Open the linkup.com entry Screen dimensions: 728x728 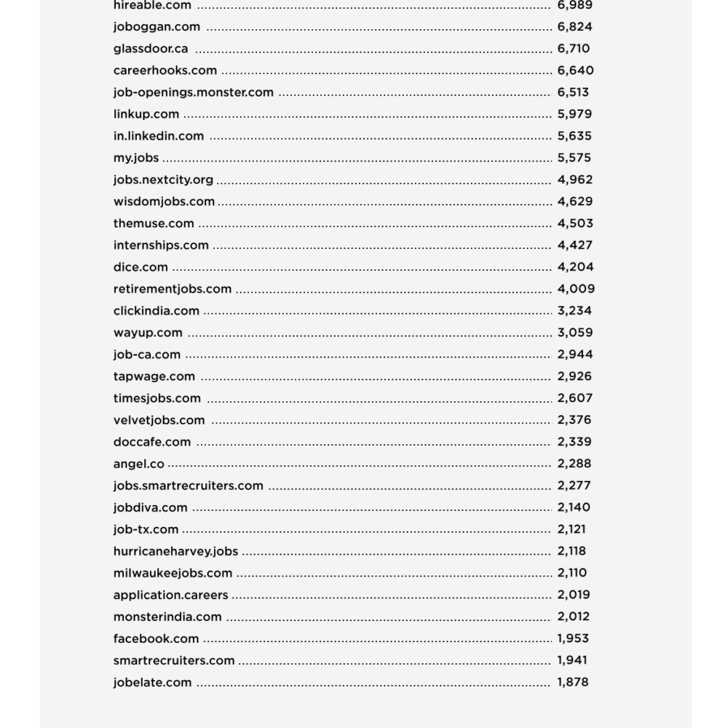click(146, 114)
